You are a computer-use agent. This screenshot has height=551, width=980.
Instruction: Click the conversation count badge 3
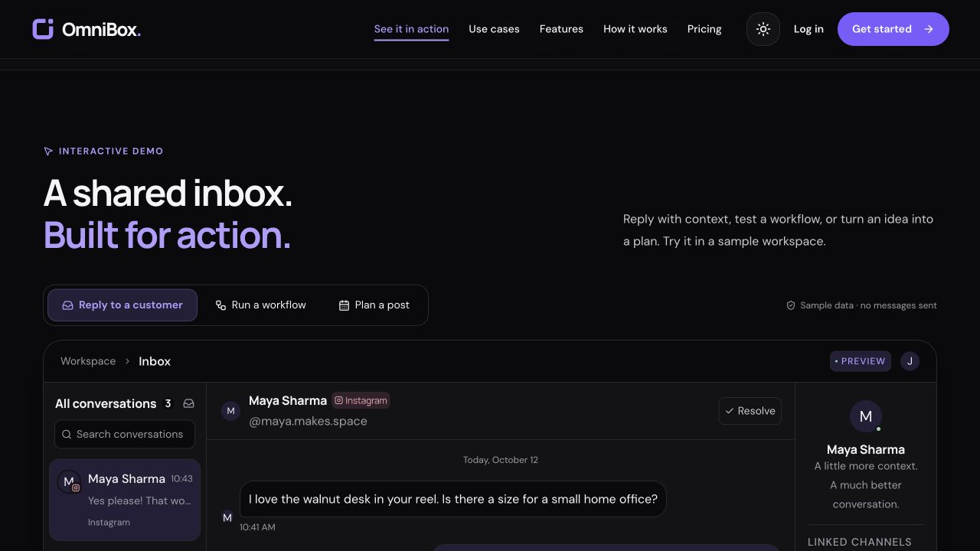pos(168,403)
